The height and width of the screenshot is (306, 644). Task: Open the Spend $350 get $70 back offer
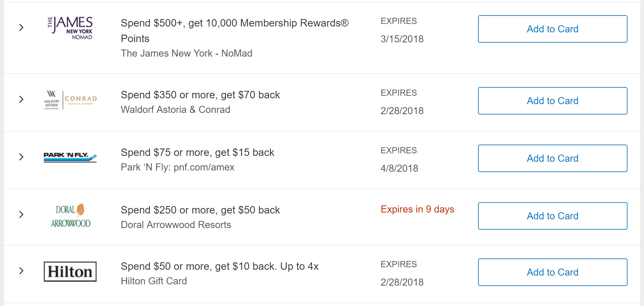(x=200, y=95)
